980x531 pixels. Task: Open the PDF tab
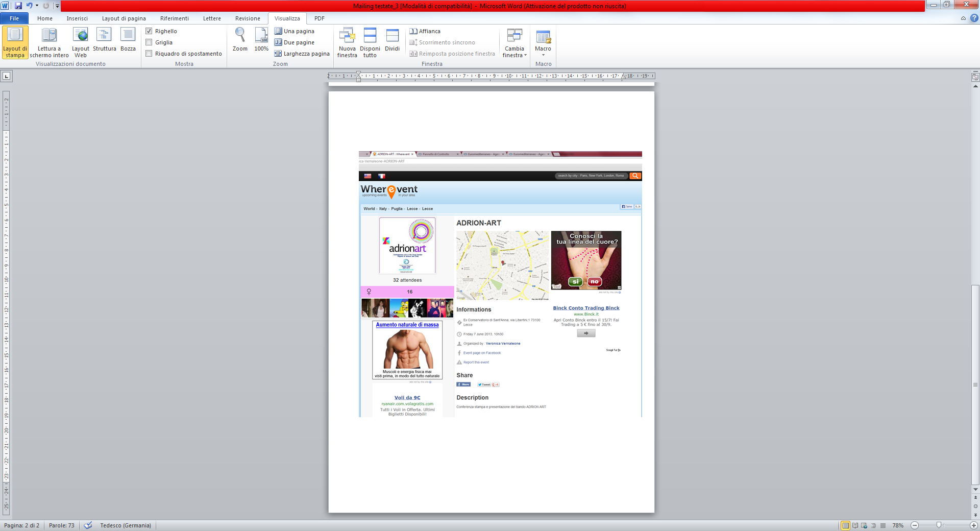[x=320, y=18]
